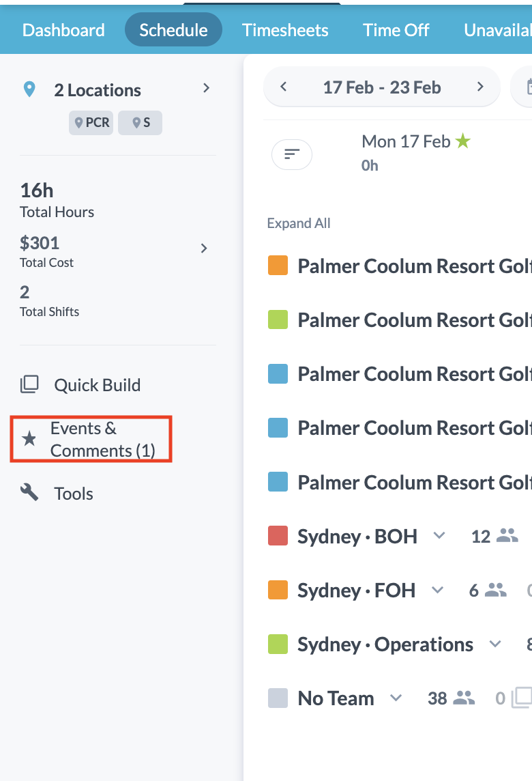Open the Dashboard tab
Screen dimensions: 532x781
point(63,30)
